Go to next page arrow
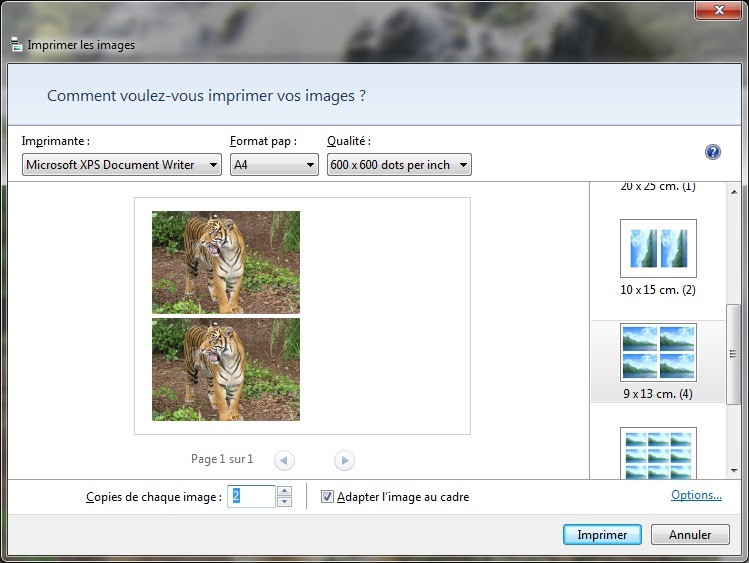This screenshot has height=563, width=749. [344, 460]
